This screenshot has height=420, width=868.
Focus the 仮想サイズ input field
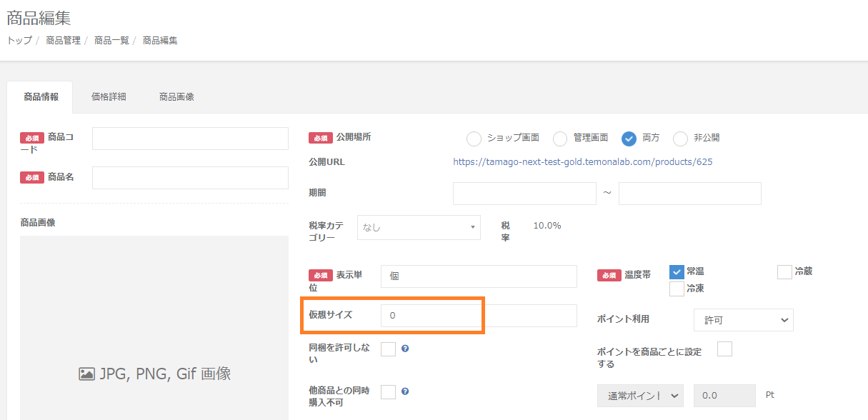(478, 315)
